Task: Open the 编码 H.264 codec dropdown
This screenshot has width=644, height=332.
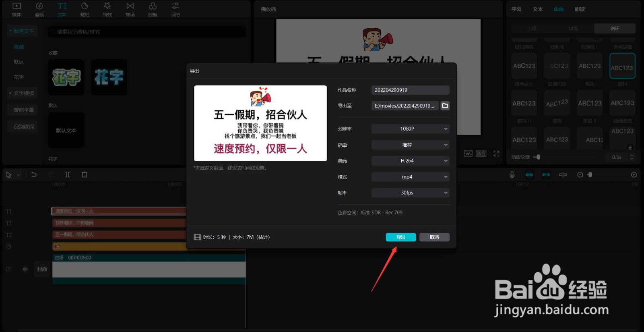Action: pyautogui.click(x=410, y=161)
